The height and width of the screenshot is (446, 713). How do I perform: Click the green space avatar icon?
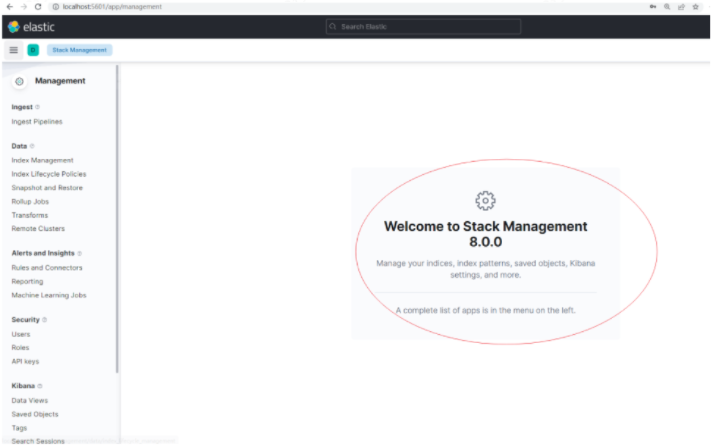33,50
